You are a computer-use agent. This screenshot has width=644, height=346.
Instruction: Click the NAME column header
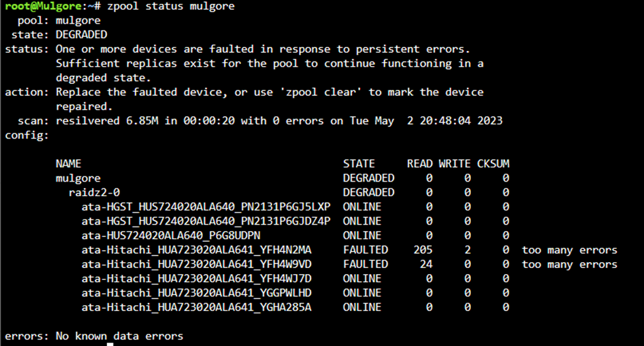pyautogui.click(x=69, y=164)
